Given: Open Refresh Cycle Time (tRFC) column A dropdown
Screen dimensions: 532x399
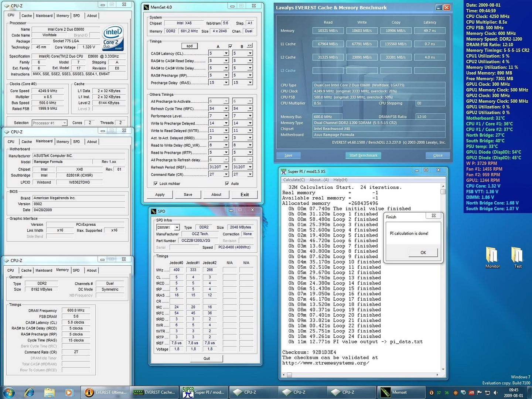Looking at the screenshot, I should tap(226, 108).
